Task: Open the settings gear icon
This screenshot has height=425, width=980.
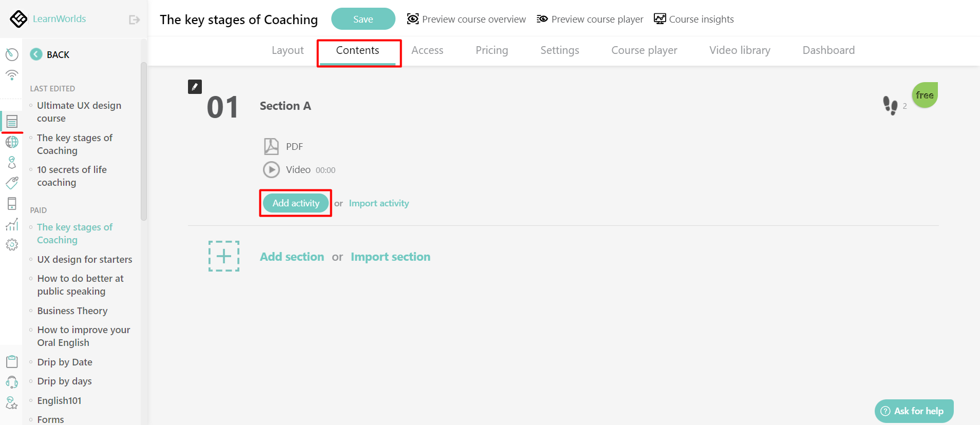Action: (12, 245)
